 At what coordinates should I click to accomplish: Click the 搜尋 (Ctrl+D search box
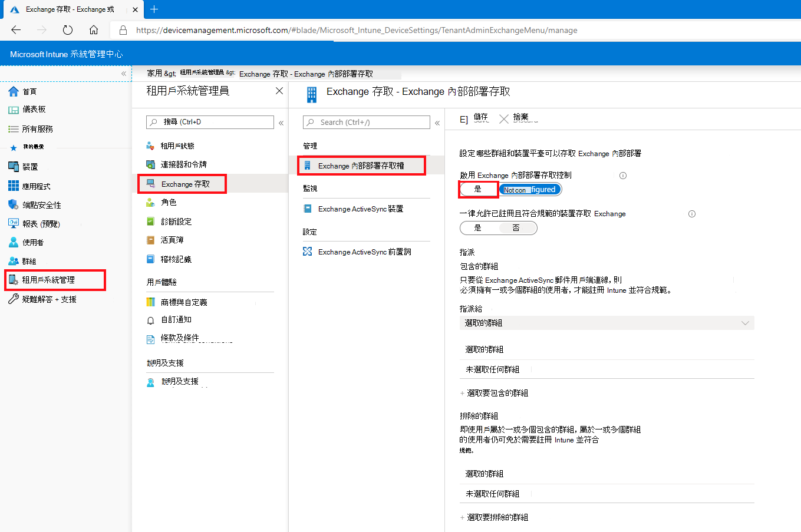tap(210, 122)
